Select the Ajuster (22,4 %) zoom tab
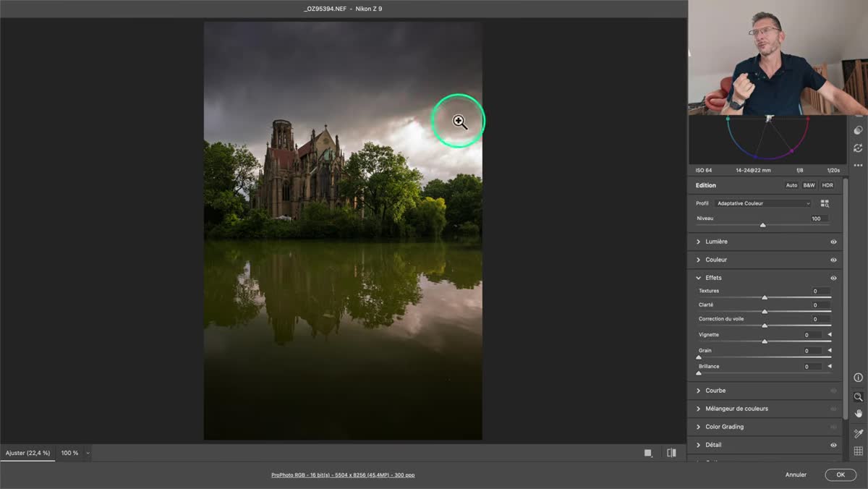This screenshot has height=489, width=868. pos(27,453)
